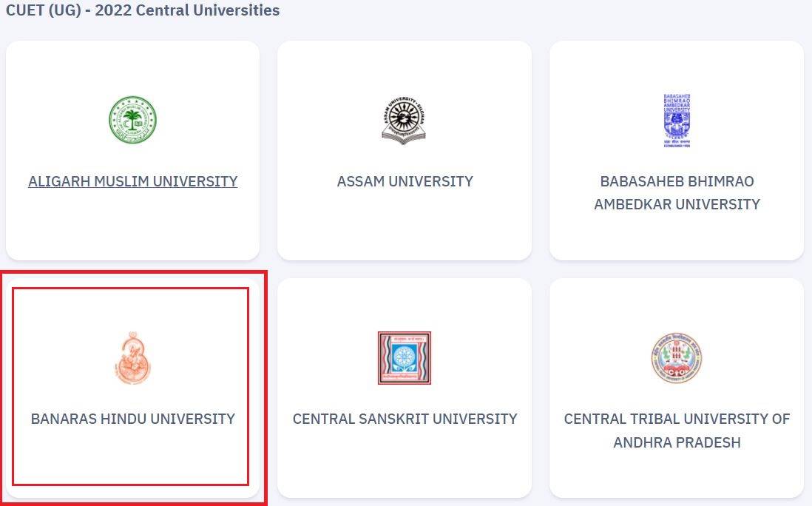The width and height of the screenshot is (812, 506).
Task: Click the CENTRAL SANSKRIT UNIVERSITY name text
Action: point(405,419)
